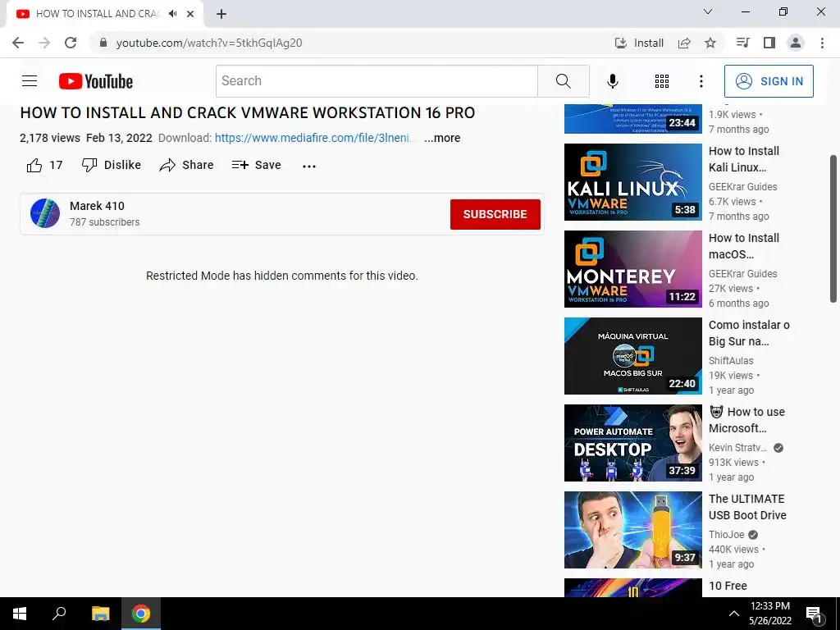Bookmark this tab with the star icon
Screen dimensions: 840x630
pos(710,43)
